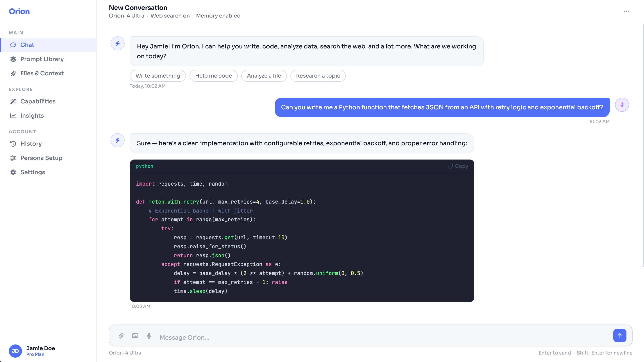The height and width of the screenshot is (362, 644).
Task: Open conversation History
Action: coord(48,144)
